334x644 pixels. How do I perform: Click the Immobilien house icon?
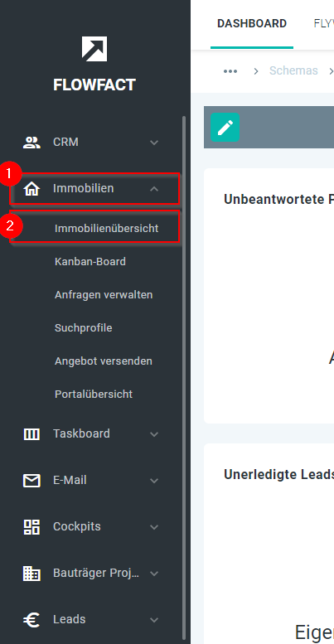[x=31, y=189]
